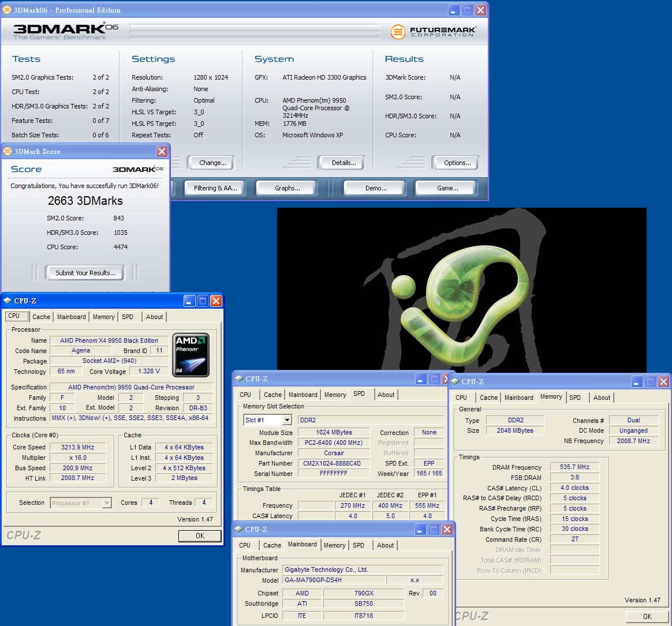Viewport: 672px width, 626px height.
Task: Close the CPU-Z window showing Phenom X4 9950
Action: [x=216, y=301]
